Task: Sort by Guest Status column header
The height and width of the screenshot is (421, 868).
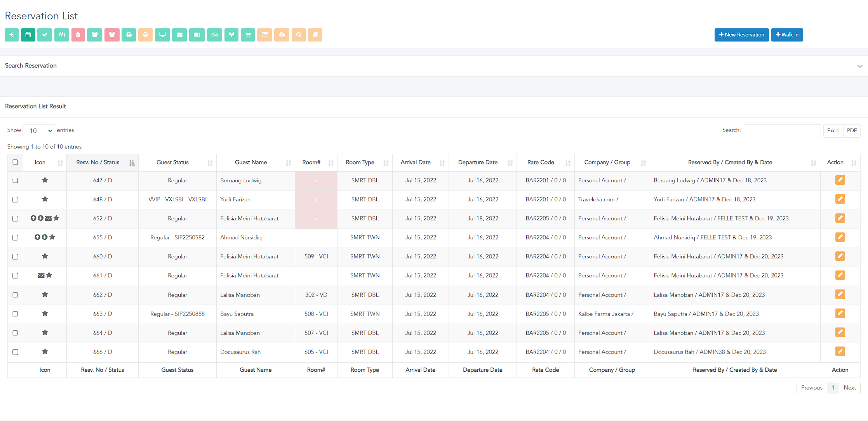Action: tap(177, 163)
